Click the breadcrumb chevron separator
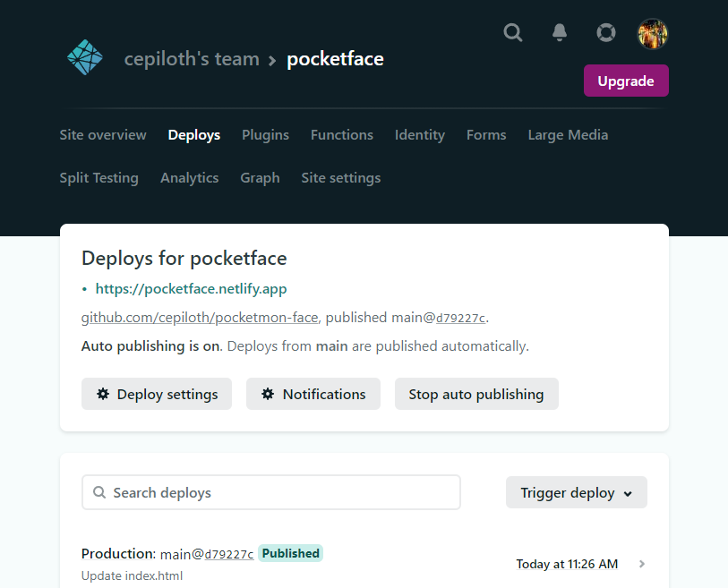728x588 pixels. [x=272, y=61]
